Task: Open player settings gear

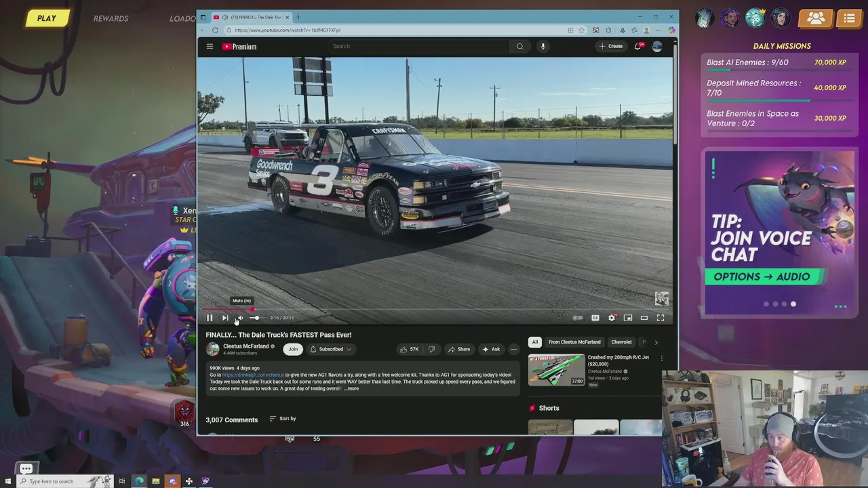Action: point(612,318)
